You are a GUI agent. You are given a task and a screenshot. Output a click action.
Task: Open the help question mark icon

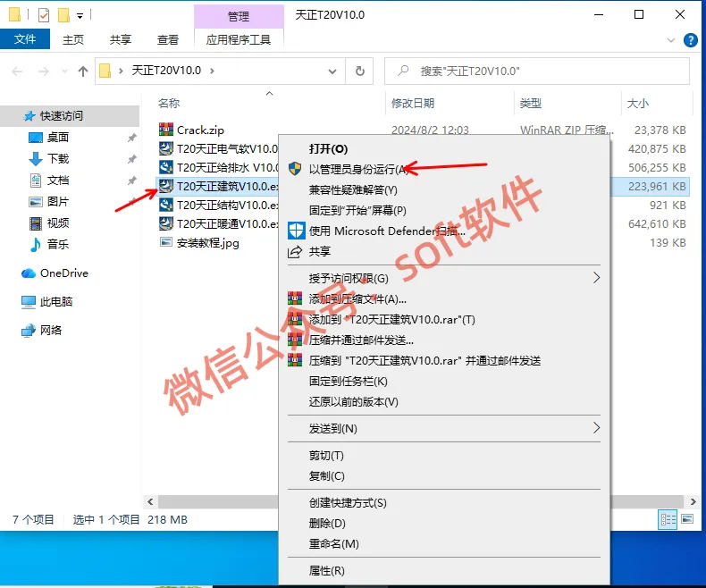(x=690, y=40)
